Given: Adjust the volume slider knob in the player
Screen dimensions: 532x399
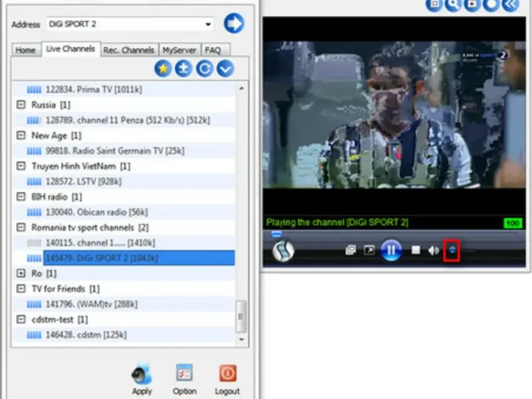Looking at the screenshot, I should (452, 251).
